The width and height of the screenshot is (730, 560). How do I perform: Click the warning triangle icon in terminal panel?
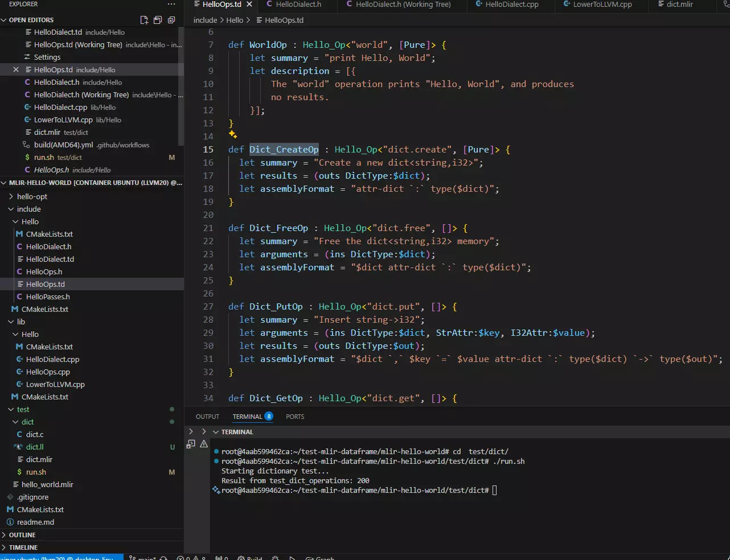point(203,444)
